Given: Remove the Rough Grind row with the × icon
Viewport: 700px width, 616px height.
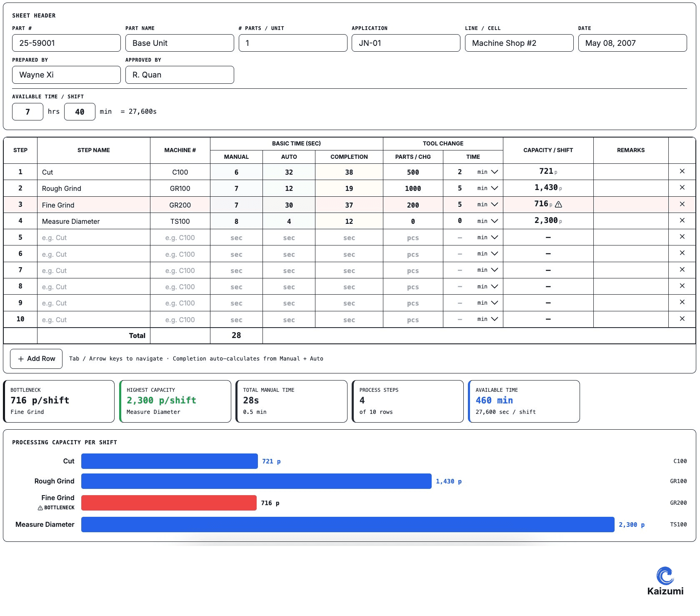Looking at the screenshot, I should click(682, 188).
